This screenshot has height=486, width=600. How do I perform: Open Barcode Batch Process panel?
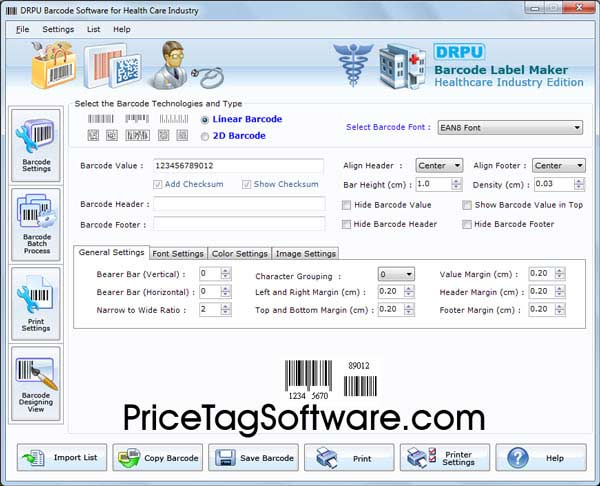36,225
